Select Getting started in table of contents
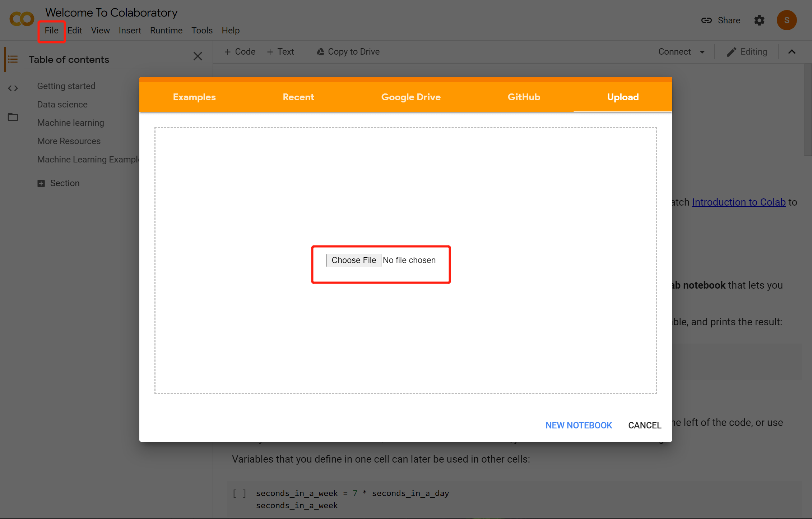812x519 pixels. pos(66,86)
